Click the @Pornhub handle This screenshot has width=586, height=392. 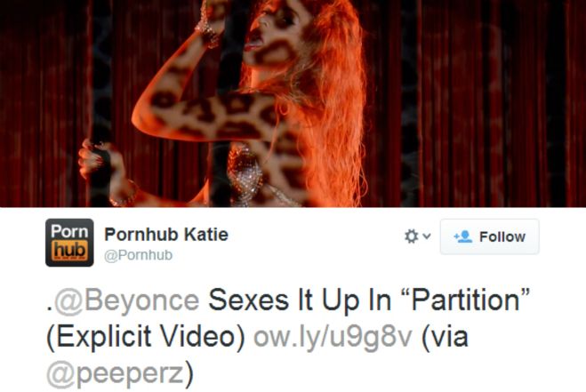pos(139,255)
